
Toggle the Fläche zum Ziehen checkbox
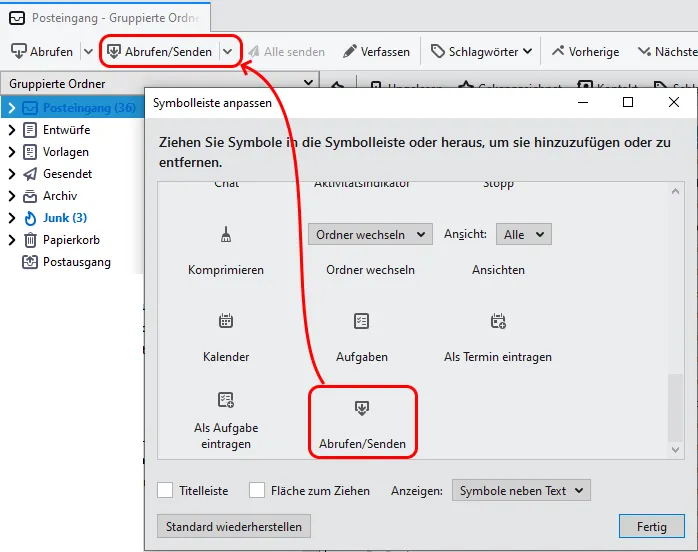tap(257, 490)
